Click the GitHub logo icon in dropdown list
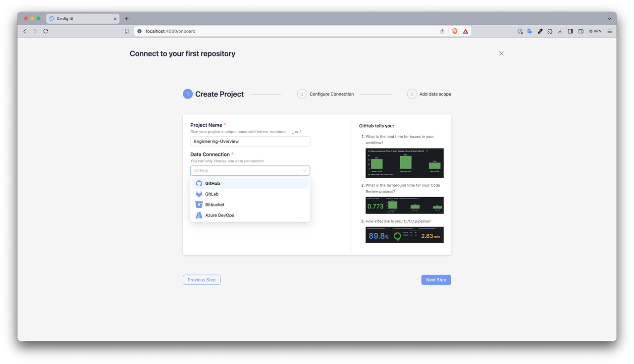 [x=199, y=183]
